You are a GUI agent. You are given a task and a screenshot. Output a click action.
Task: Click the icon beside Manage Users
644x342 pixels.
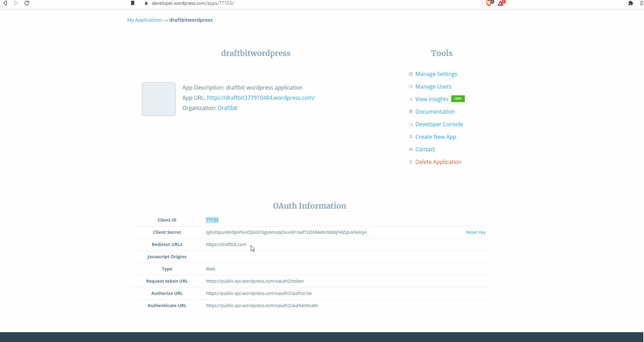tap(411, 87)
